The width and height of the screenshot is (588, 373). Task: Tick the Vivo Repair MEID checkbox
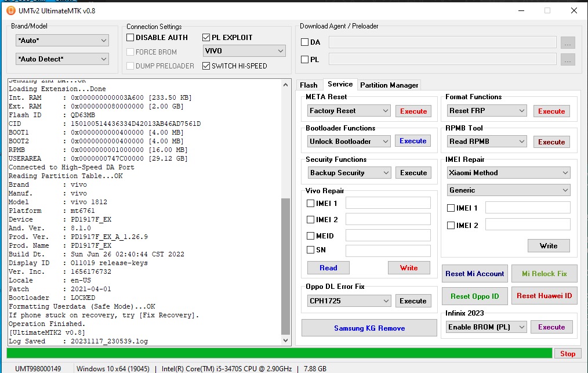311,236
